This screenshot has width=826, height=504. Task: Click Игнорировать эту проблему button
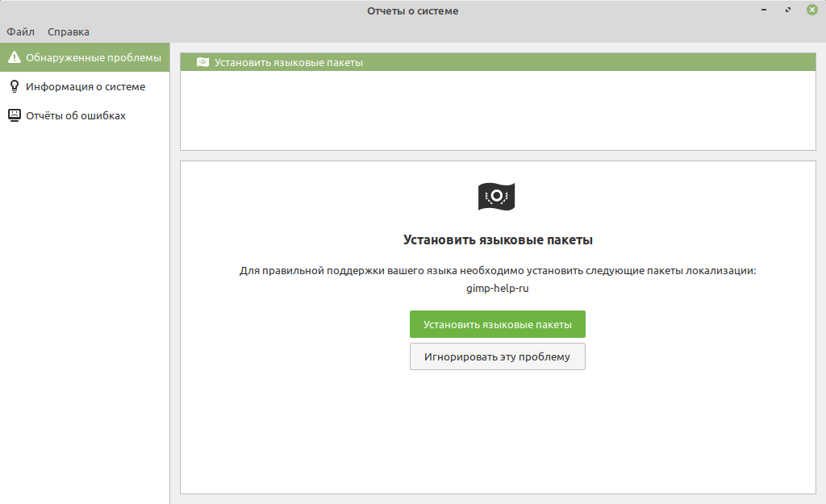[x=497, y=356]
